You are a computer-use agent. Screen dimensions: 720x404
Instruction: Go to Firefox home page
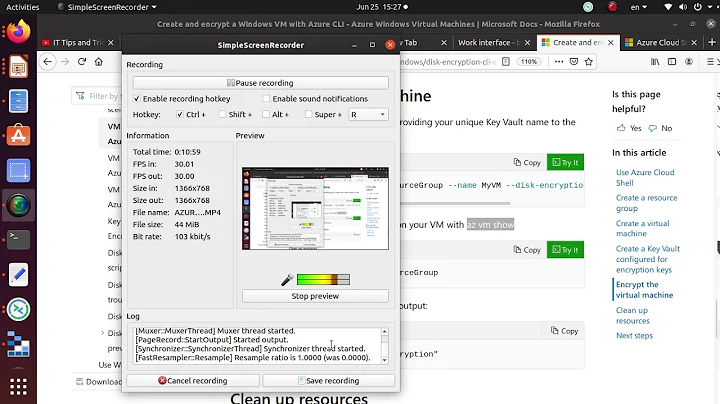99,62
